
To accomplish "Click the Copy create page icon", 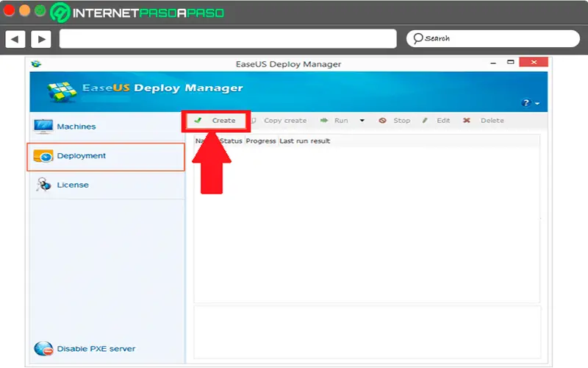I will point(254,121).
